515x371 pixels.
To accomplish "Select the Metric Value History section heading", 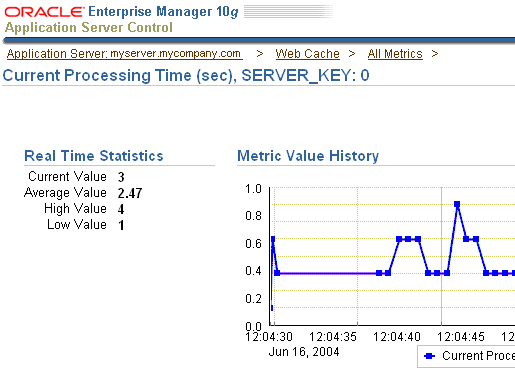I will point(308,156).
